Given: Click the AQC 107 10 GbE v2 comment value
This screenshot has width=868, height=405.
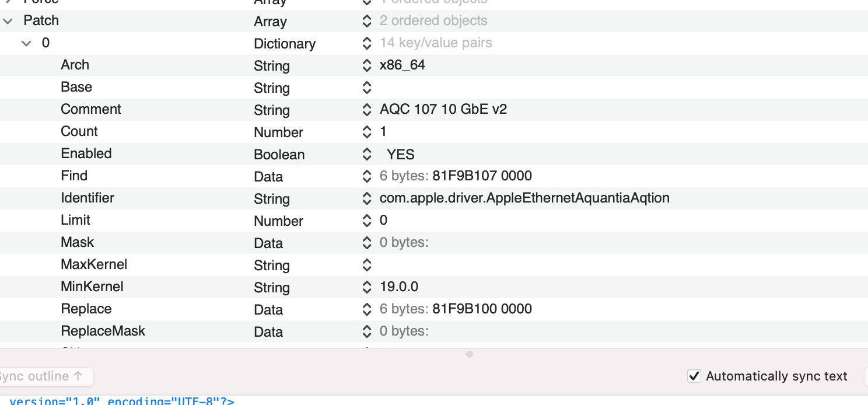Looking at the screenshot, I should [x=443, y=109].
